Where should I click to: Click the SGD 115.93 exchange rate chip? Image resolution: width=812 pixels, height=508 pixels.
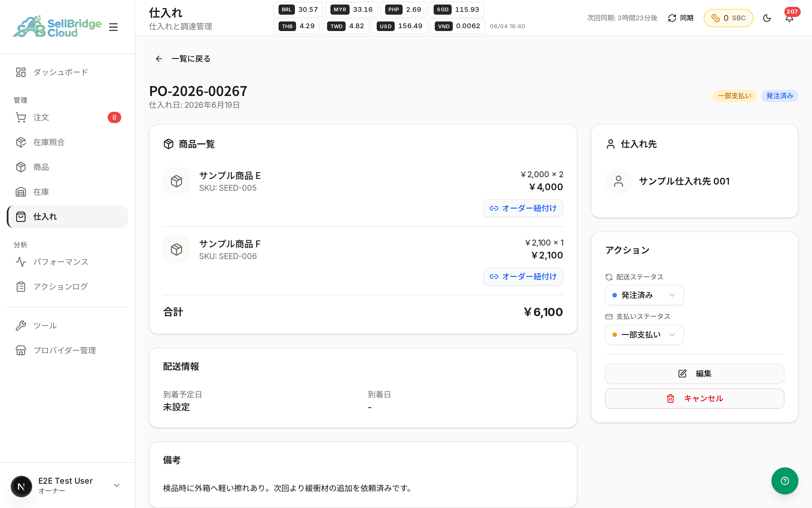coord(456,9)
